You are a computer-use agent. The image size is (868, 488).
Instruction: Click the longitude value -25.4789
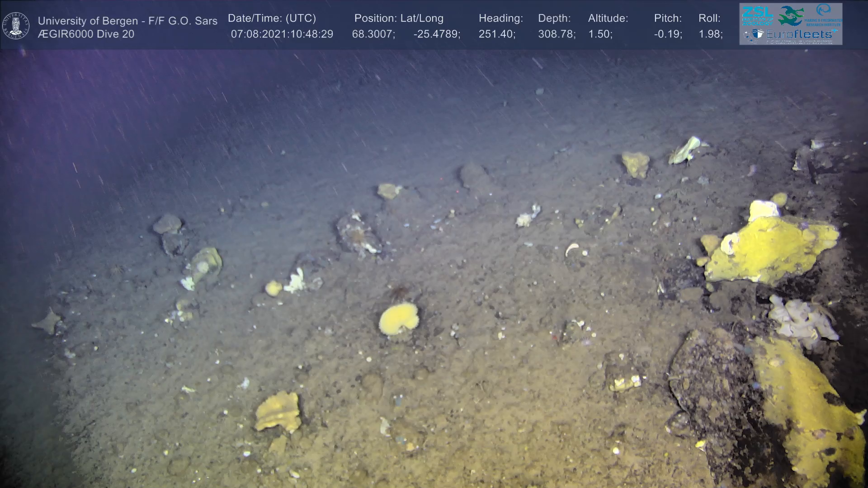click(437, 34)
